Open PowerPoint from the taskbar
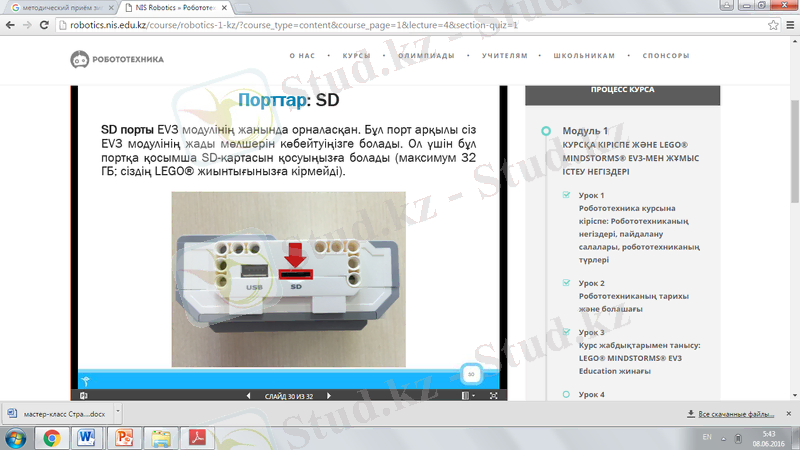This screenshot has height=450, width=800. (x=126, y=437)
